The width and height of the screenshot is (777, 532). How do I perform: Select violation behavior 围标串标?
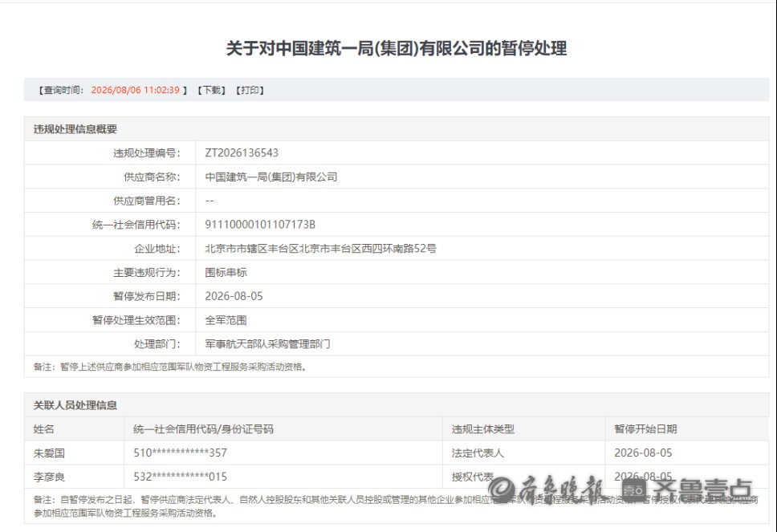(x=226, y=273)
